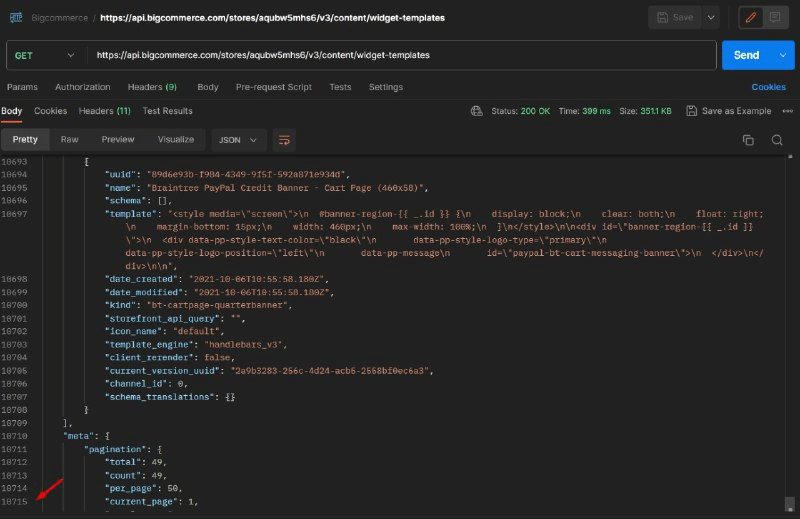800x519 pixels.
Task: Click the blue Send button
Action: pyautogui.click(x=746, y=55)
